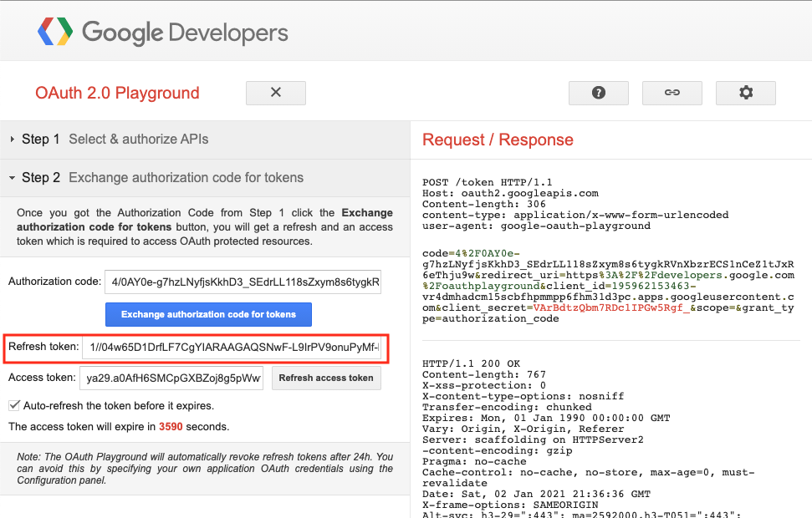This screenshot has width=812, height=518.
Task: Click the link chain icon button
Action: [x=672, y=93]
